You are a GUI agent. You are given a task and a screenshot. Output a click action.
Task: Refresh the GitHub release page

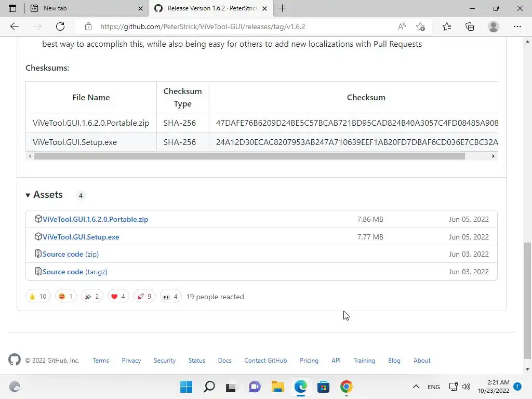pyautogui.click(x=60, y=26)
